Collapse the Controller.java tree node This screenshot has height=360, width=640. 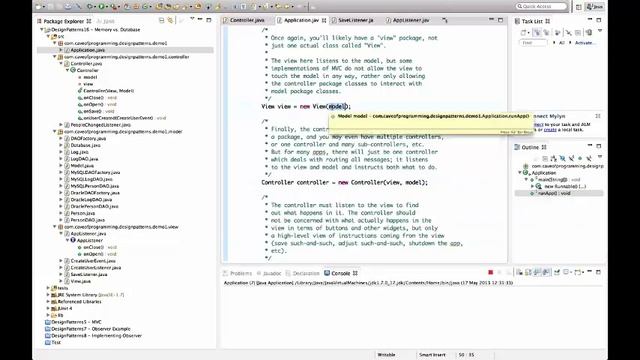pos(61,63)
